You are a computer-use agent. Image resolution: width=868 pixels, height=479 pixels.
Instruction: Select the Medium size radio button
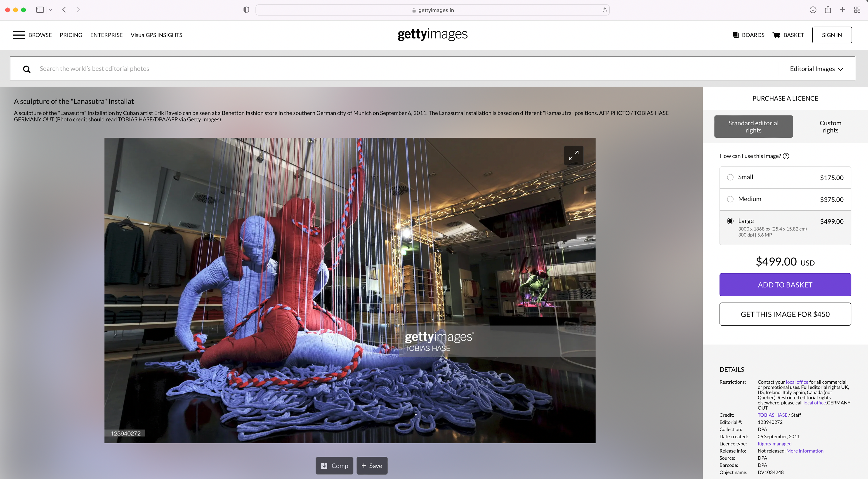coord(730,199)
